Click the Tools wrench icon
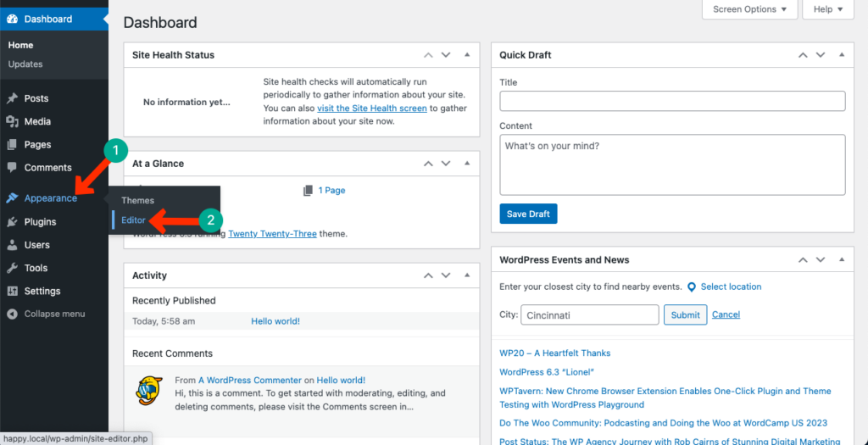 coord(12,268)
